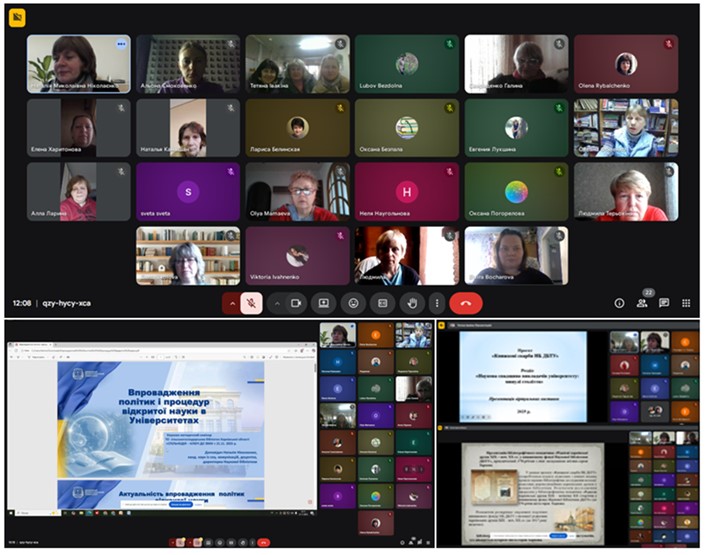Open the chat messages panel
The image size is (705, 555).
pyautogui.click(x=664, y=303)
